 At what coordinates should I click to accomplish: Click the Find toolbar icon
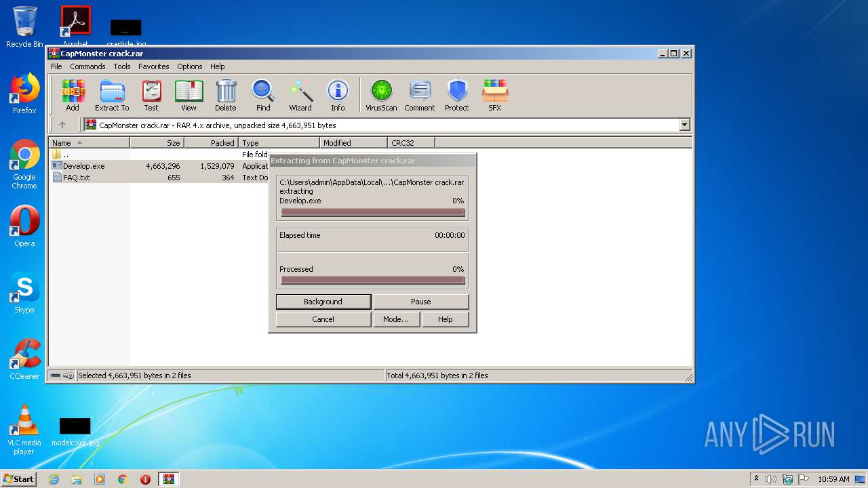click(x=263, y=95)
